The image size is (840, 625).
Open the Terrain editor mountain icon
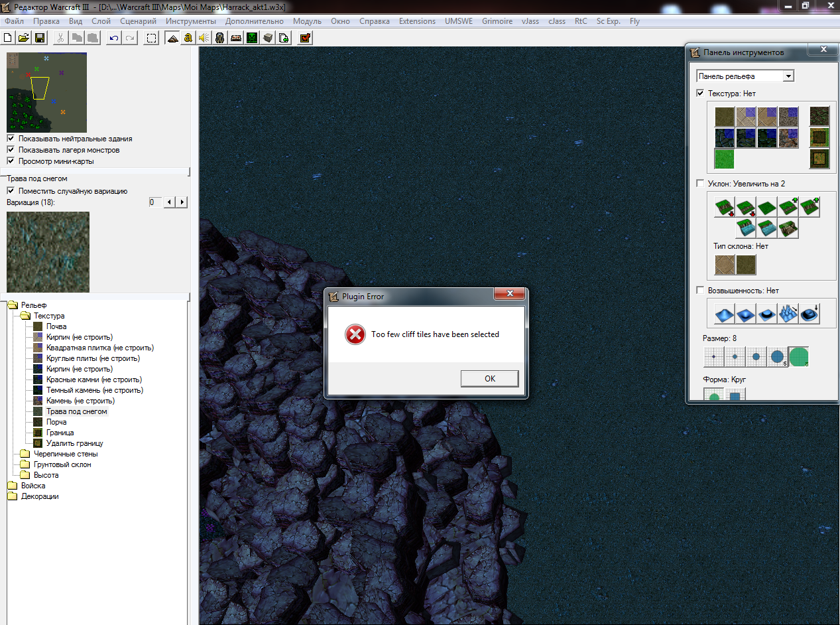click(x=173, y=38)
